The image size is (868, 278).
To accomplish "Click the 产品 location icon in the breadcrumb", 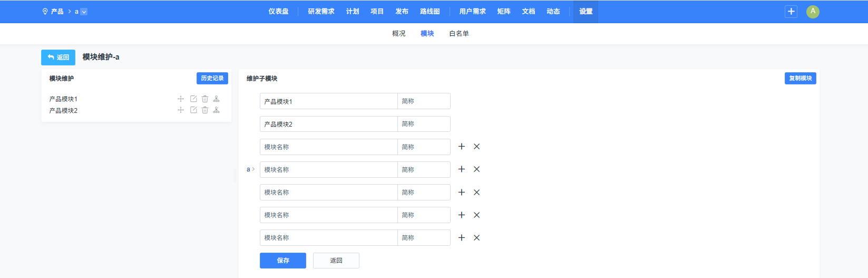I will 45,11.
